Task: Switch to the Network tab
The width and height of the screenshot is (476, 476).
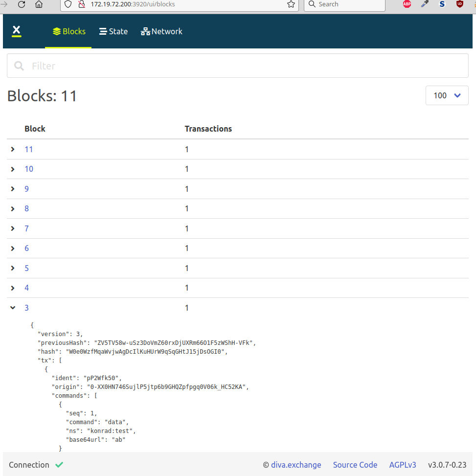Action: [161, 32]
